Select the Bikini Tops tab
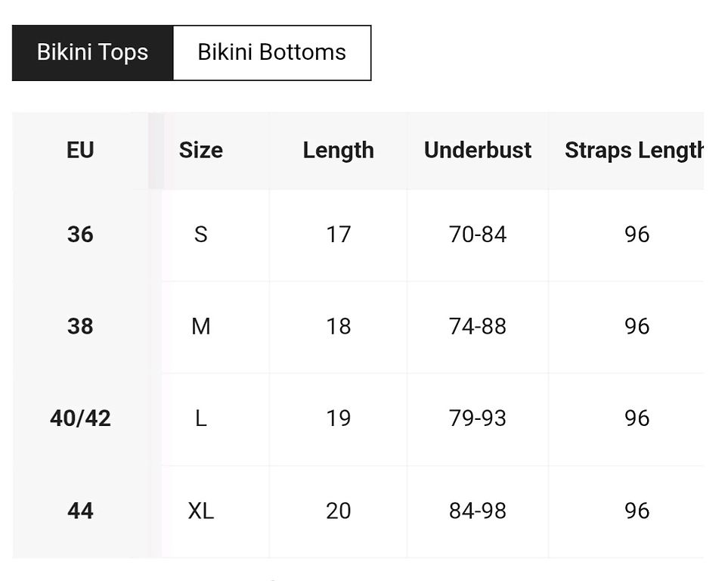Screen dimensions: 728x581 [x=92, y=52]
